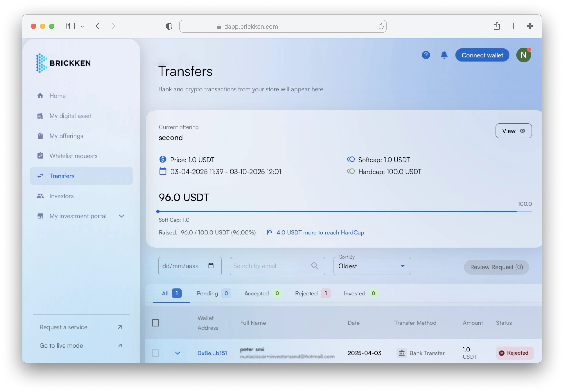Switch to the All tab
Viewport: 564px width, 392px height.
click(x=171, y=293)
